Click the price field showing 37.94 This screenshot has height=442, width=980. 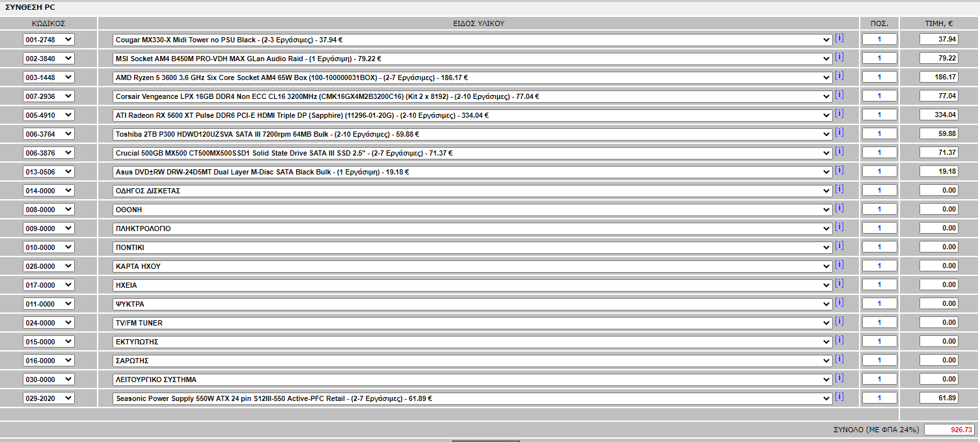[939, 39]
